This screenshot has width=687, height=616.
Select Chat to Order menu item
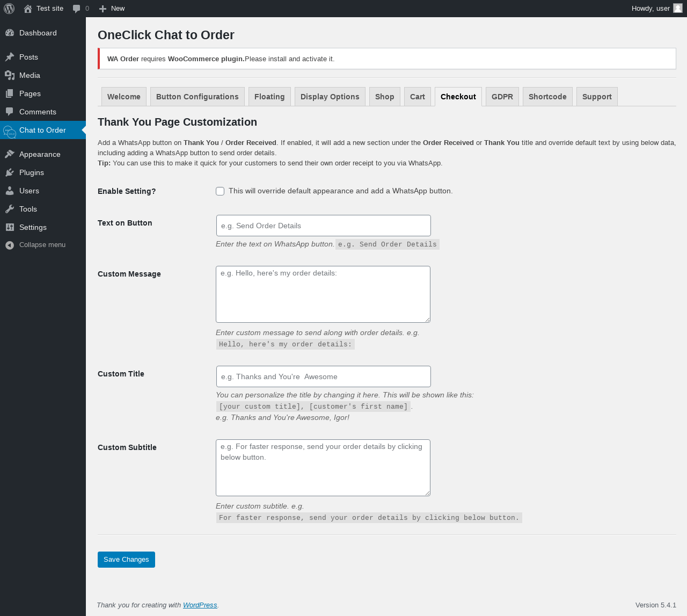43,130
